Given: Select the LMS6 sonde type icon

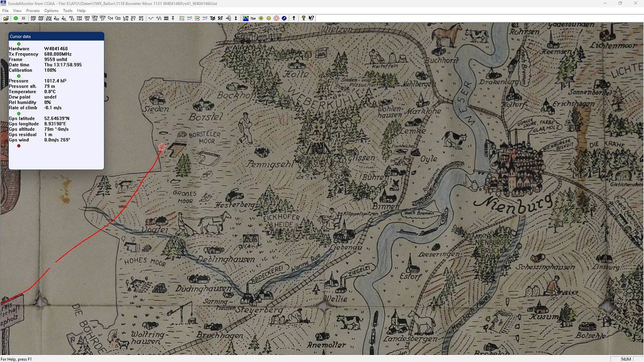Looking at the screenshot, I should click(126, 18).
